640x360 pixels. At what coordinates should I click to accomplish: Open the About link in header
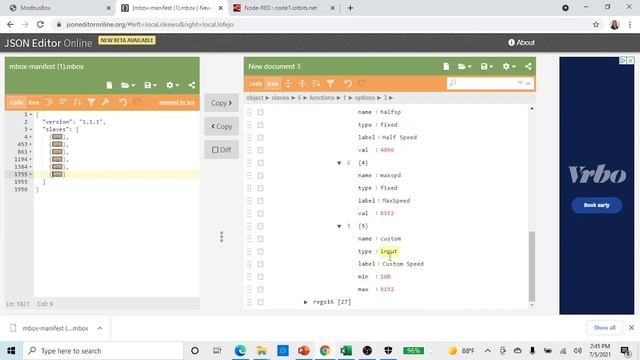521,42
